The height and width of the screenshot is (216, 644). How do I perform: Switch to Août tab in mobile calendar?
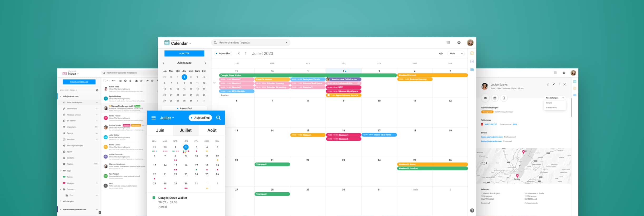click(212, 130)
